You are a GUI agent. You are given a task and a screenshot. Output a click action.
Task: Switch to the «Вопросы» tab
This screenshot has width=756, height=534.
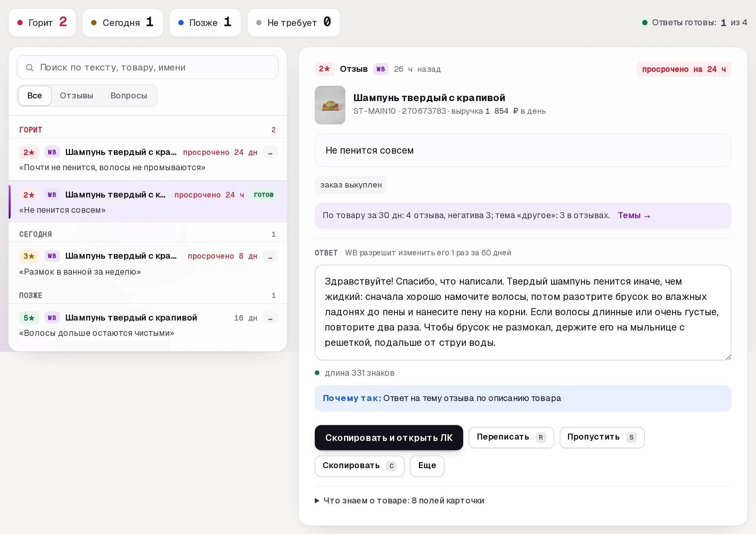(x=129, y=96)
